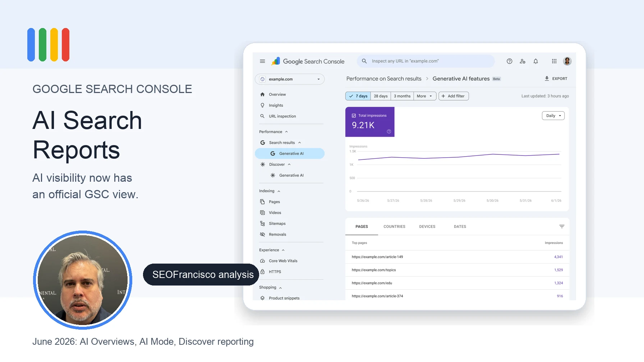Switch to the PAGES tab
The width and height of the screenshot is (644, 362).
[x=362, y=227]
